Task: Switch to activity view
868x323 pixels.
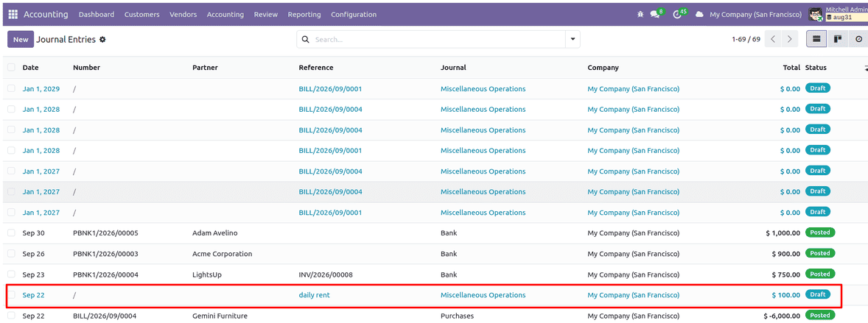Action: click(x=858, y=39)
